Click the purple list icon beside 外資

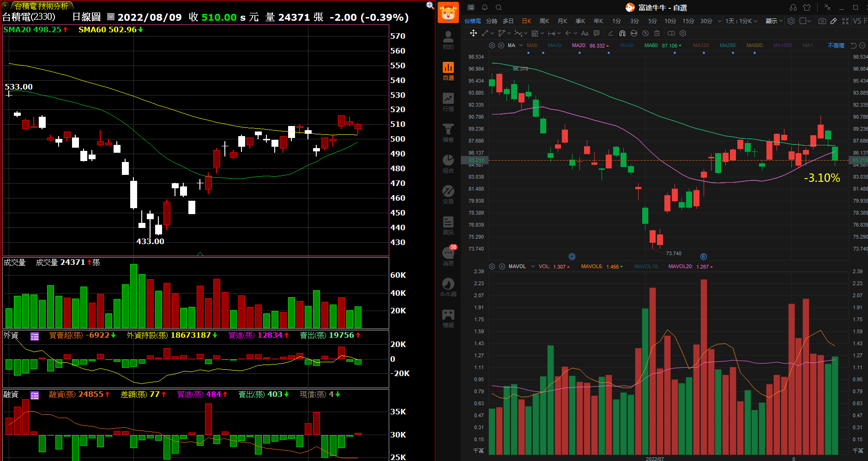coord(35,336)
